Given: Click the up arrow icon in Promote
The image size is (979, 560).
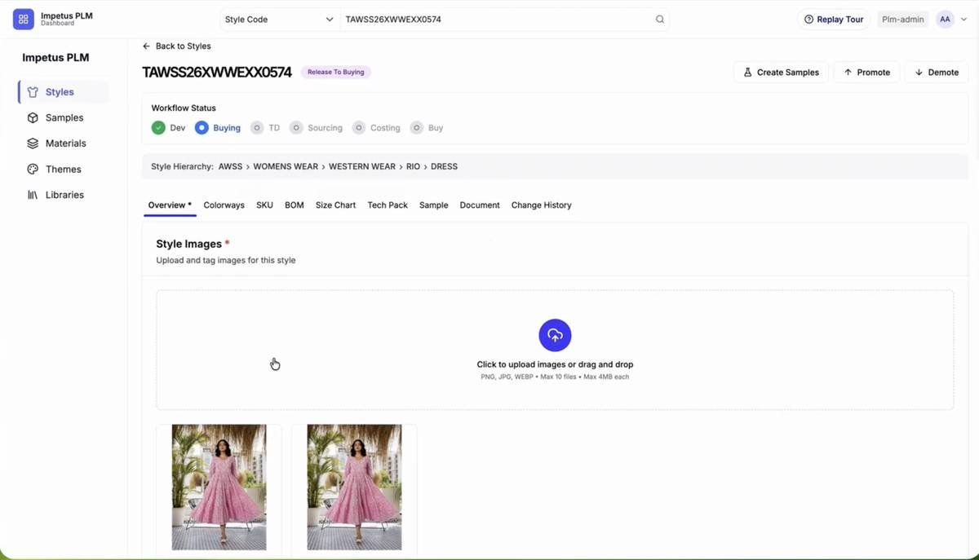Looking at the screenshot, I should (848, 73).
